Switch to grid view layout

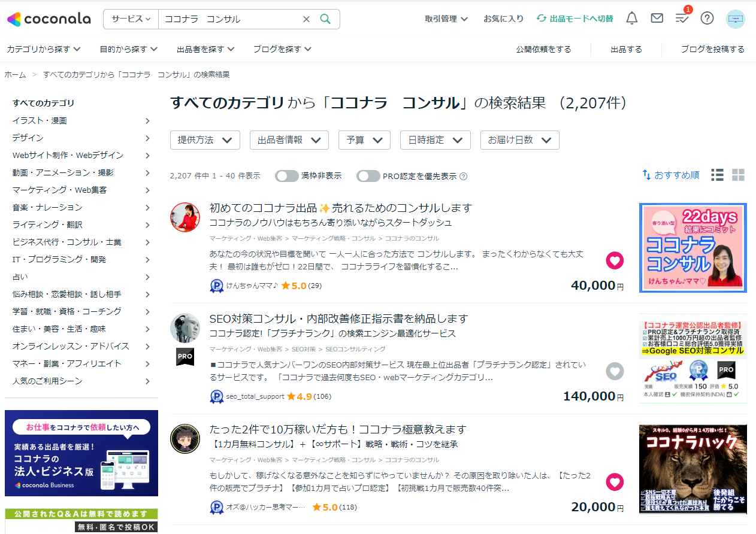tap(738, 175)
